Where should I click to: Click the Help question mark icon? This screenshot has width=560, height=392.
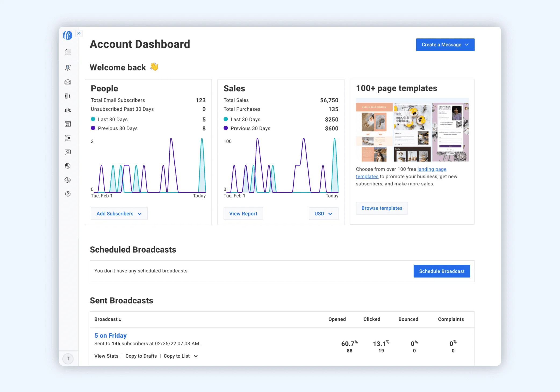point(68,194)
